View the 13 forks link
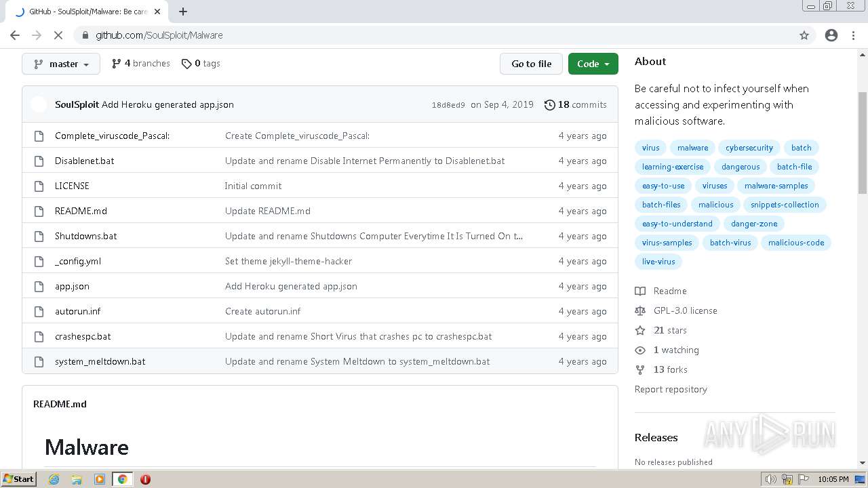The image size is (868, 488). (661, 369)
